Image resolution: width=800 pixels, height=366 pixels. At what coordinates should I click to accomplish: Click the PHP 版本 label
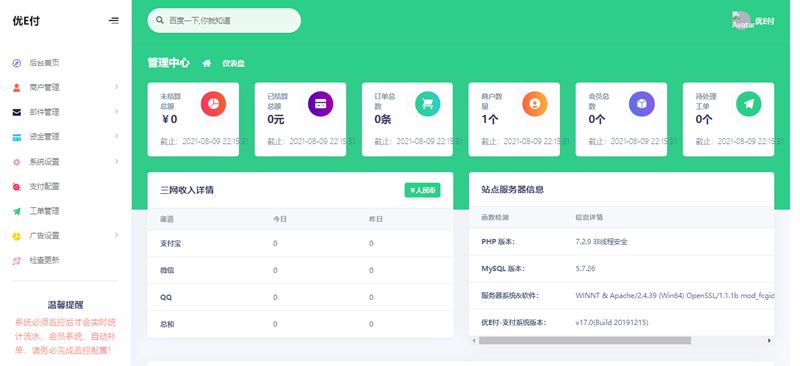point(498,241)
